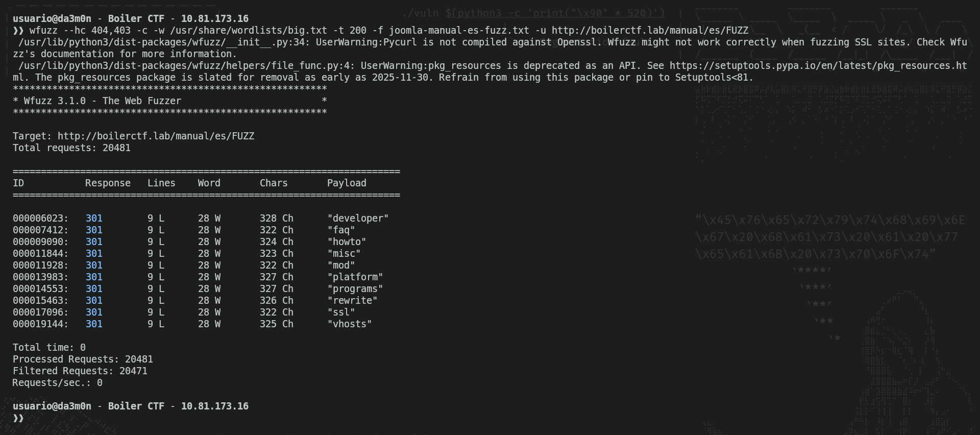Click the "programs" payload result
The height and width of the screenshot is (435, 980).
355,289
